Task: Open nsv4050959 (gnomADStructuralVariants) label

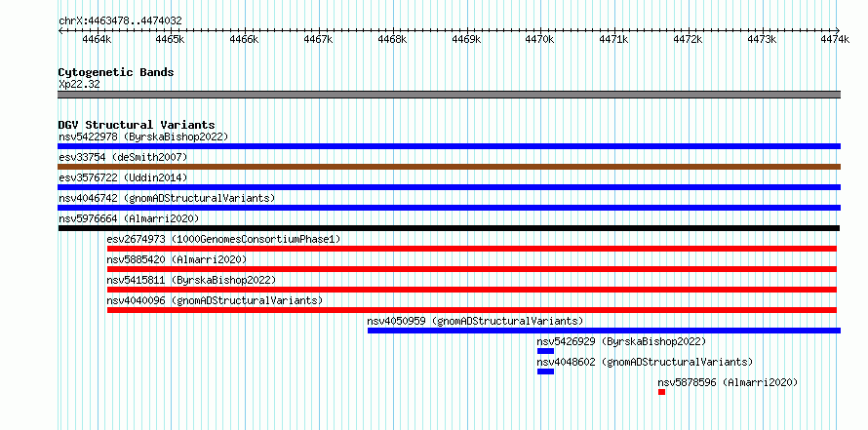Action: pyautogui.click(x=475, y=321)
